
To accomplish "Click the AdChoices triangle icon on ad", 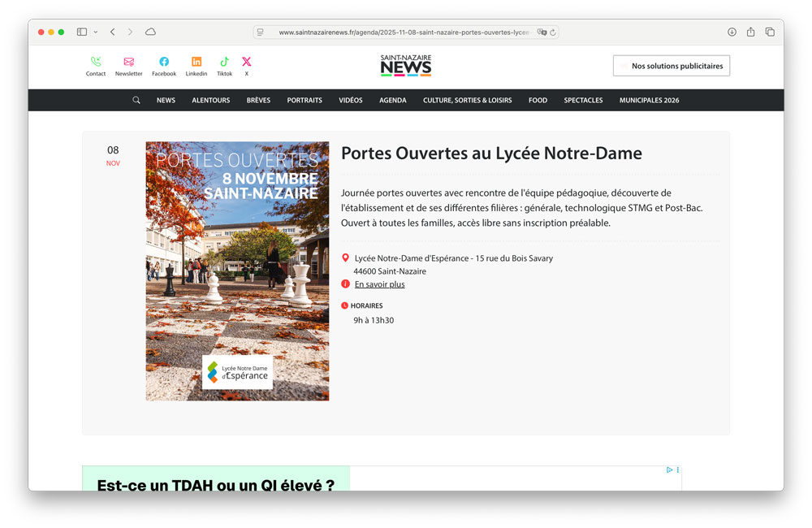I will tap(670, 470).
